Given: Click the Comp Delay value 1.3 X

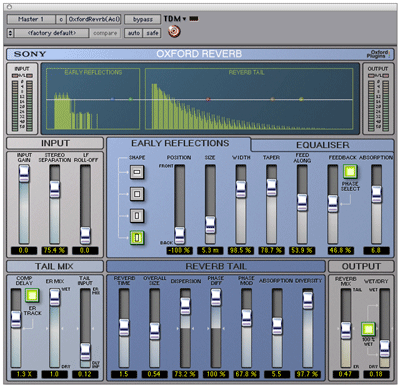Looking at the screenshot, I should pos(24,374).
